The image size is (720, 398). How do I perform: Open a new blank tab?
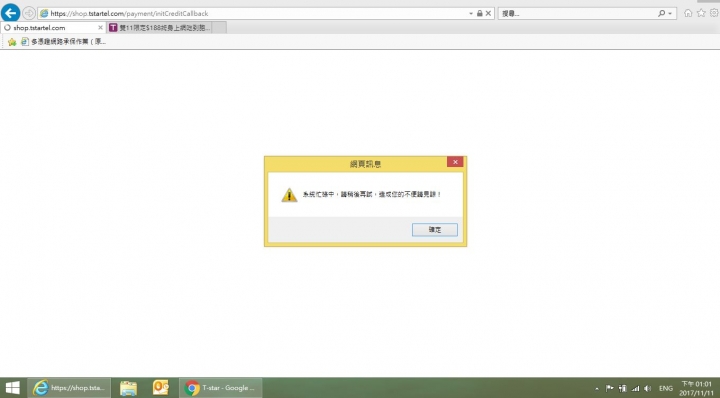219,28
